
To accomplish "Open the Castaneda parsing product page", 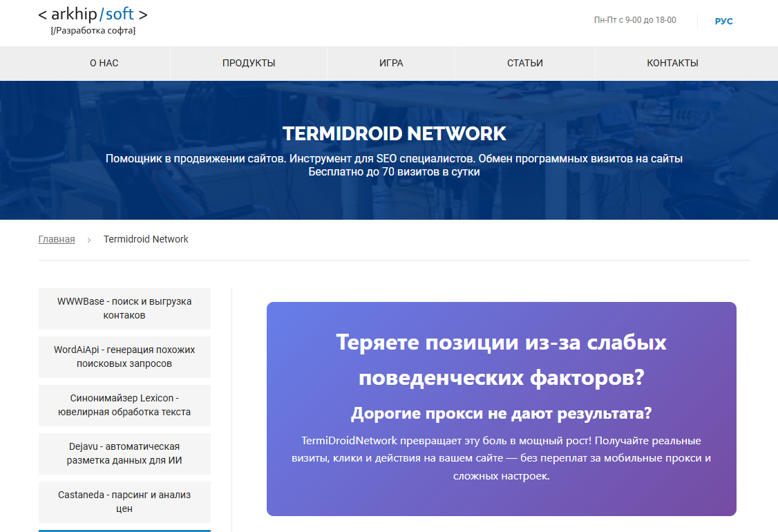I will click(x=124, y=502).
